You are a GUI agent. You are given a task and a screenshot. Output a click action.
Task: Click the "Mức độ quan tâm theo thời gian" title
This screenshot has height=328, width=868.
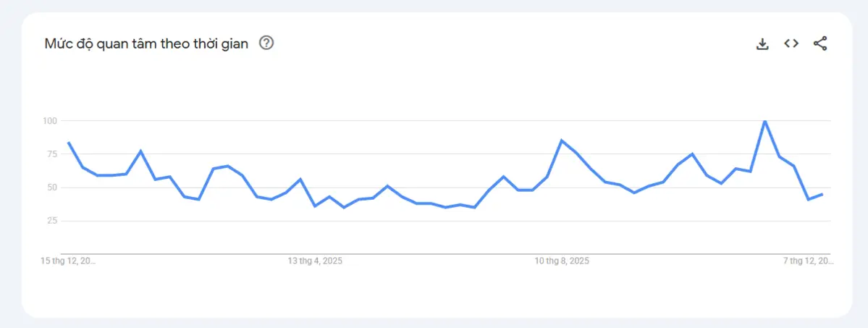tap(146, 43)
